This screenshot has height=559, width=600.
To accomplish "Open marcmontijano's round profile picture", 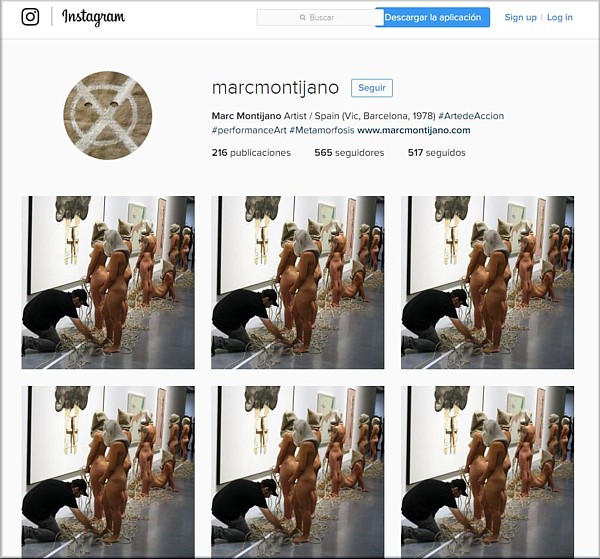I will point(108,116).
